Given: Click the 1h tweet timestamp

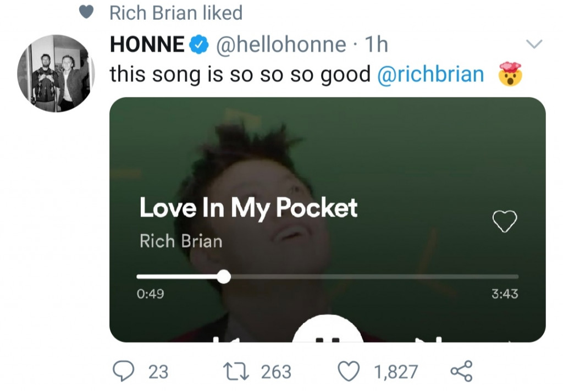Looking at the screenshot, I should [376, 45].
